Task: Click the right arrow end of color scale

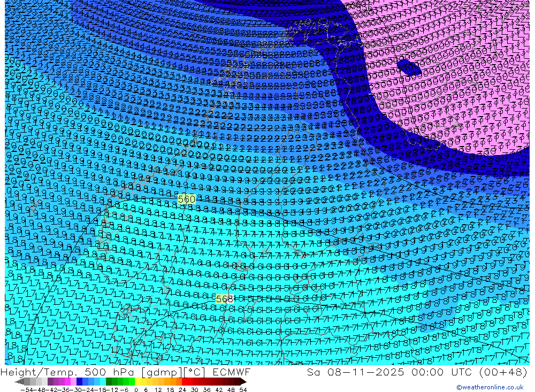Action: coord(243,382)
